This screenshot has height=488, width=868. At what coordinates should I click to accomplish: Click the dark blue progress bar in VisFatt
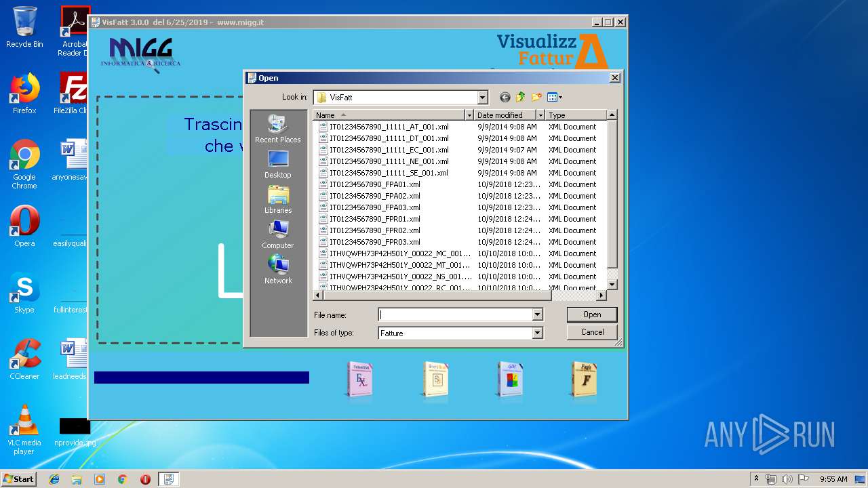coord(201,378)
